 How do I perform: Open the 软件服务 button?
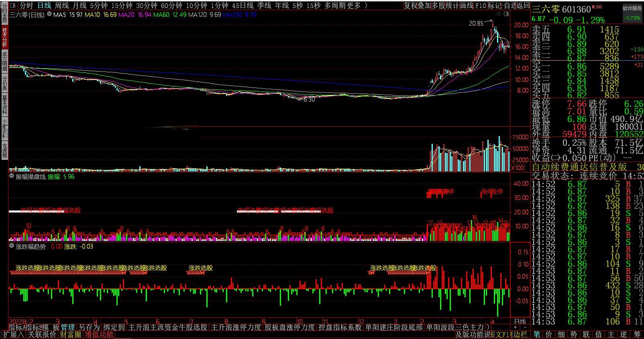(632, 8)
